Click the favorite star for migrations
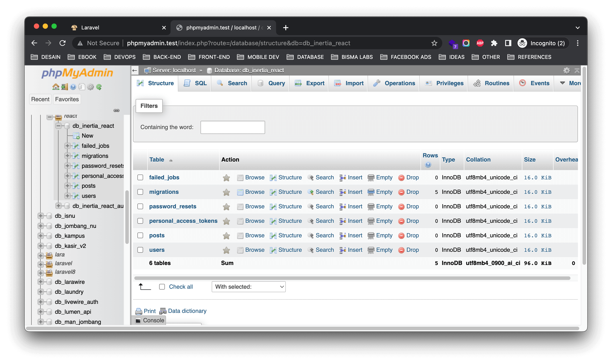 226,192
